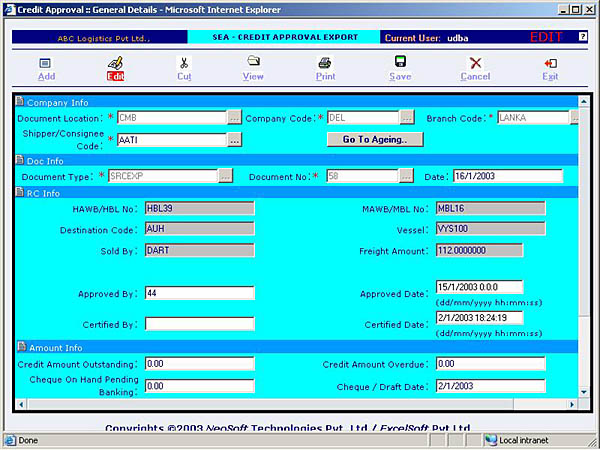Open lookup beside Company Code field
The height and width of the screenshot is (450, 600).
[407, 117]
